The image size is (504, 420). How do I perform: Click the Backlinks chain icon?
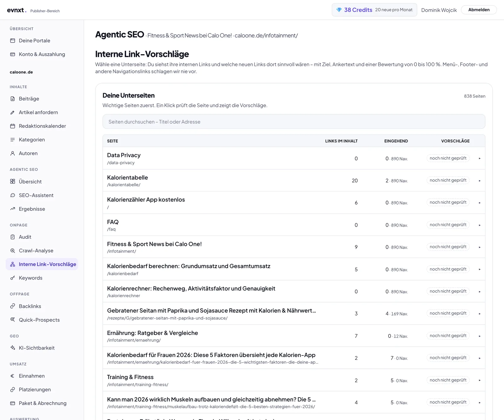point(13,306)
